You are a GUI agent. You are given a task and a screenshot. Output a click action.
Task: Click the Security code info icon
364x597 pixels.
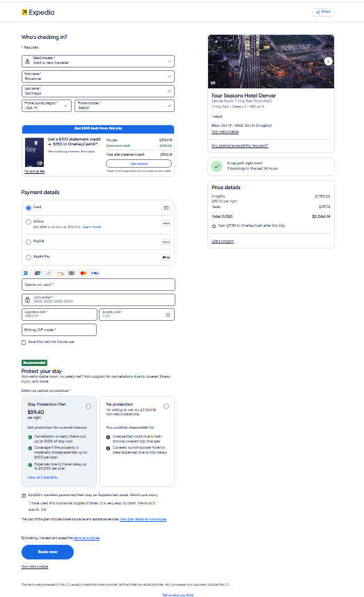click(168, 315)
